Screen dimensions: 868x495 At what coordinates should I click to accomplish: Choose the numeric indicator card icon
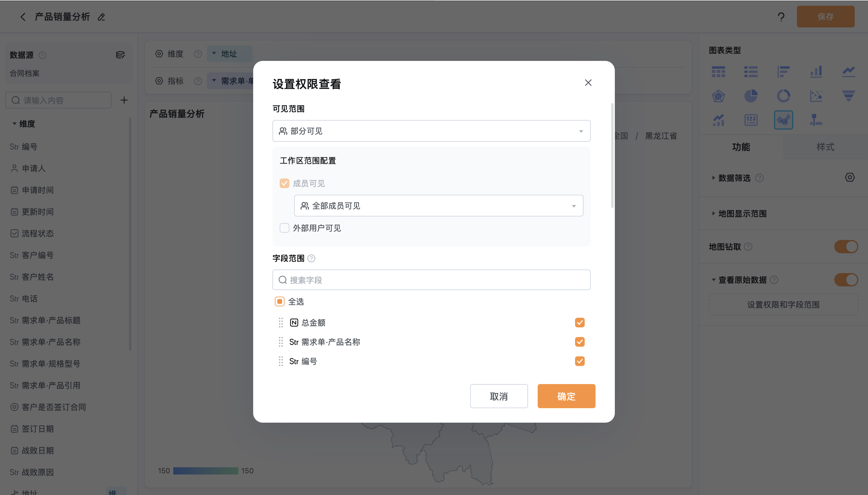pyautogui.click(x=751, y=120)
